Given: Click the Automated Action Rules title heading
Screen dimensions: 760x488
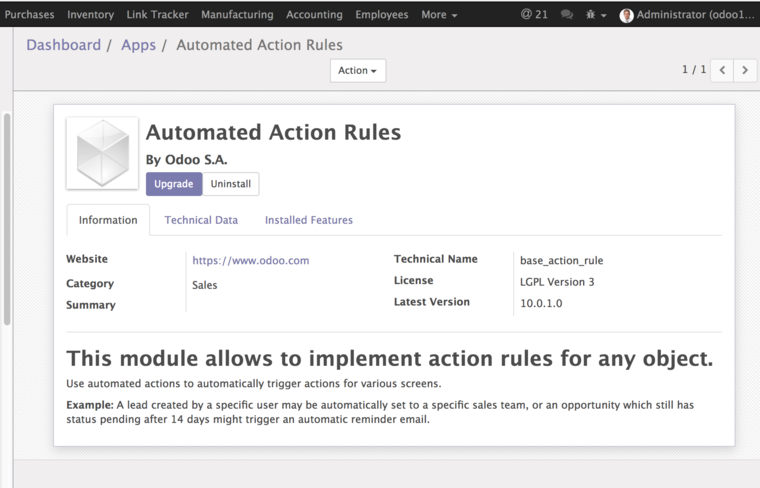Looking at the screenshot, I should 273,132.
